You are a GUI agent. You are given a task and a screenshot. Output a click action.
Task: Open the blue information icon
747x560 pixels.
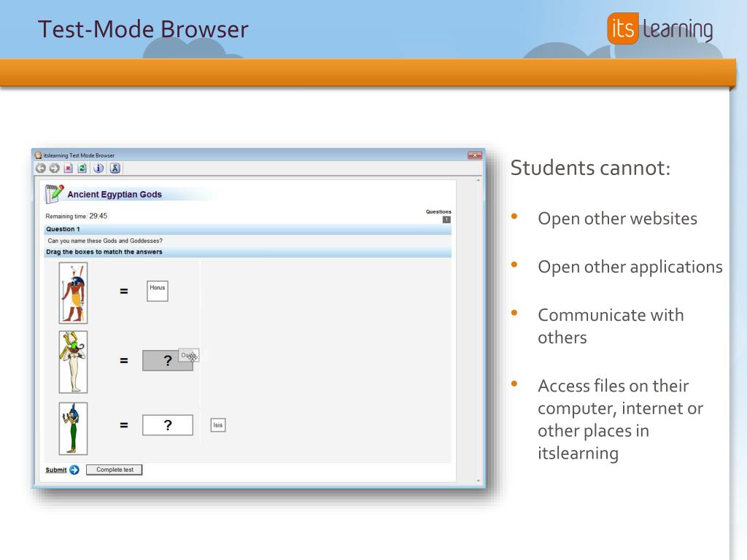pos(98,168)
